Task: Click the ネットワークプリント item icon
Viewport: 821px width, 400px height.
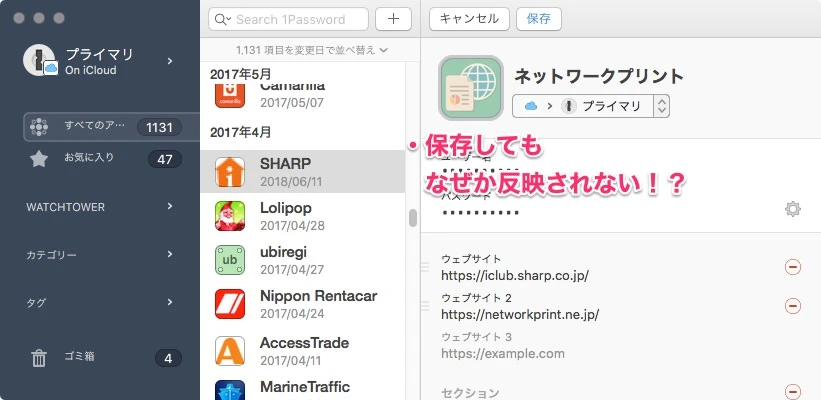Action: point(472,88)
